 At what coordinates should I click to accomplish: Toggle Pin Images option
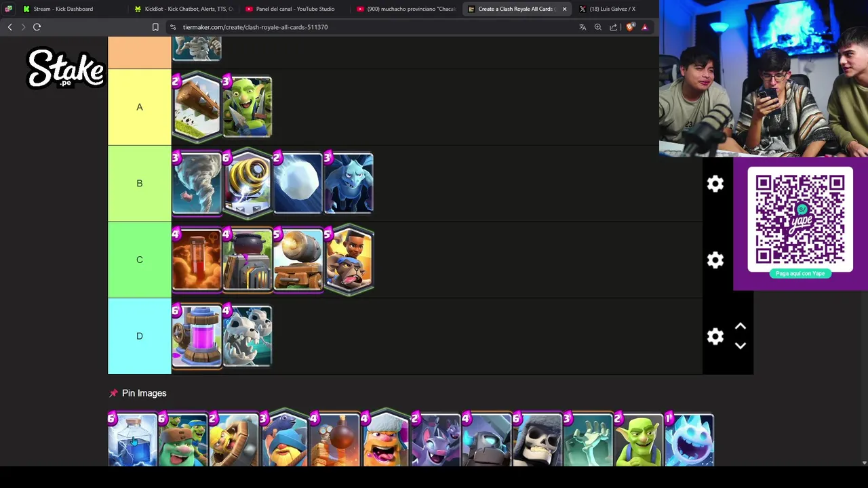click(x=138, y=393)
